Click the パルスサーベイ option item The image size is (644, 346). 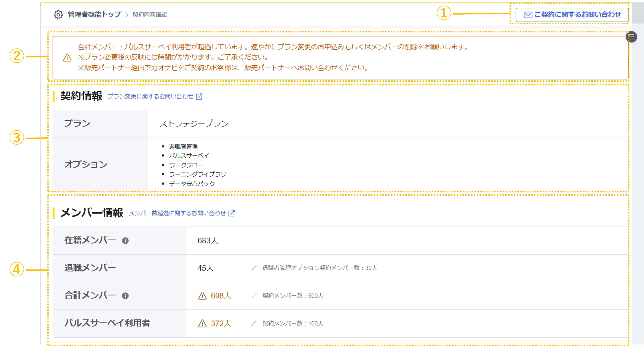189,155
